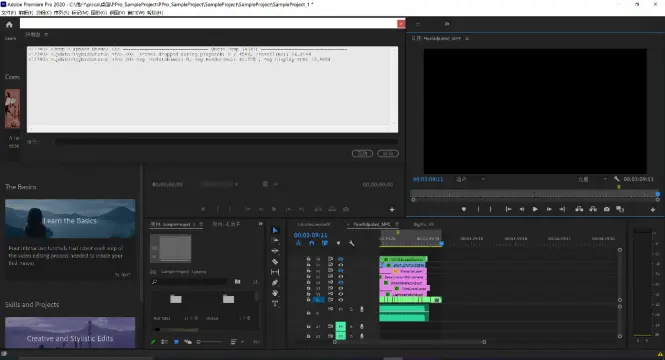Select the Selection arrow tool

275,230
